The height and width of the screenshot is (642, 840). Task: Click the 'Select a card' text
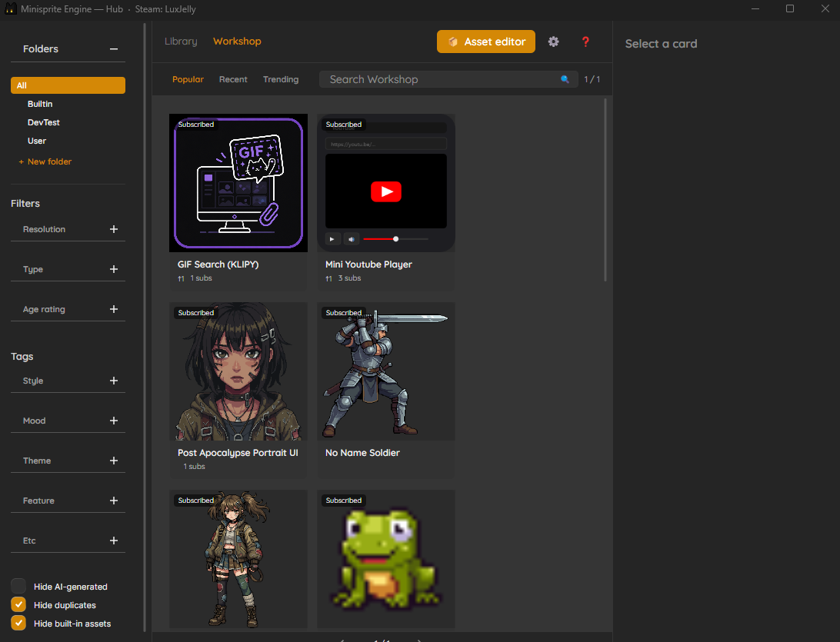click(x=661, y=44)
